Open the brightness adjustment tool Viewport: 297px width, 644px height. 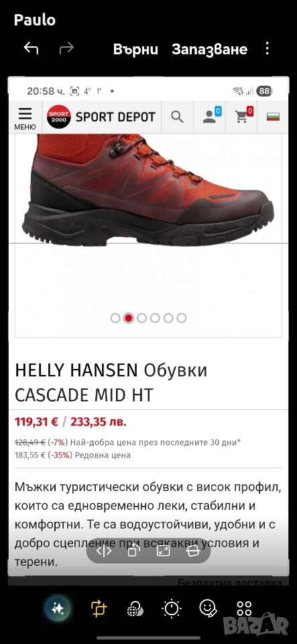[x=172, y=608]
